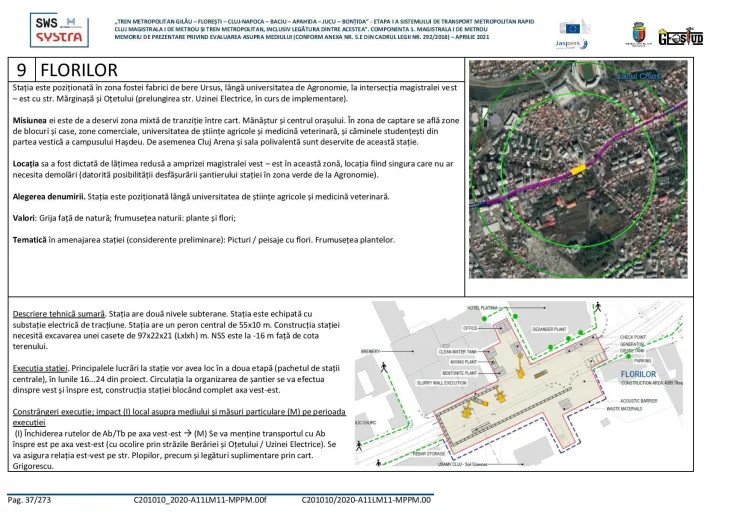Click the Cluj city coat of arms
Screen dimensions: 750x530
click(x=638, y=33)
